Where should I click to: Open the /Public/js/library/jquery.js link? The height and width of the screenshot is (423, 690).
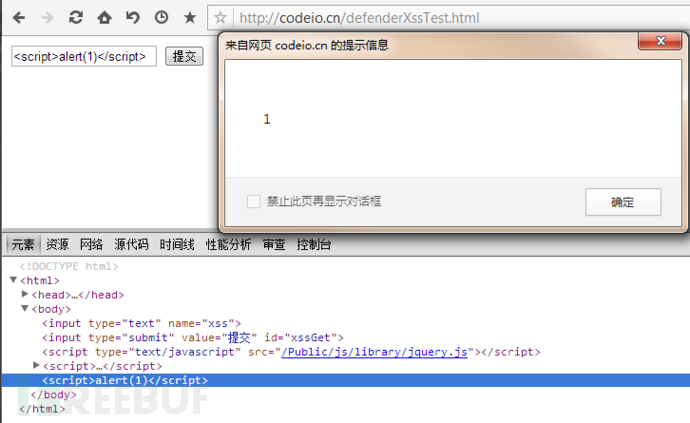coord(374,352)
